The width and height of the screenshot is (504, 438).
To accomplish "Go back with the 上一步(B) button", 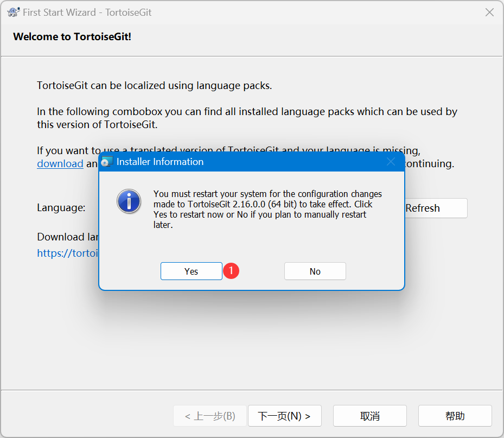I will pyautogui.click(x=210, y=416).
